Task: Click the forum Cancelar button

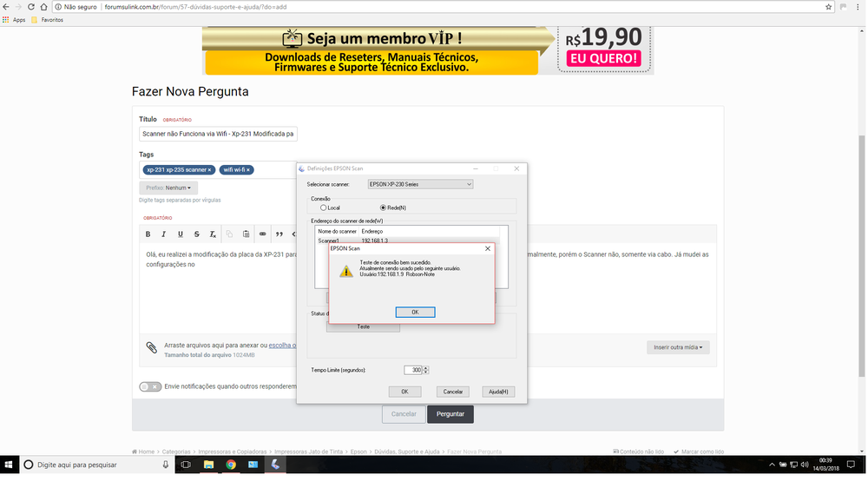Action: point(404,414)
